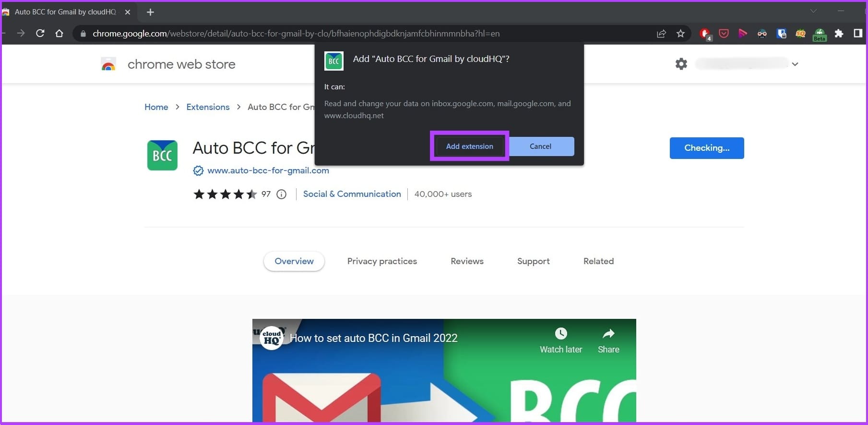Go to the Support tab
This screenshot has width=868, height=425.
(x=534, y=261)
